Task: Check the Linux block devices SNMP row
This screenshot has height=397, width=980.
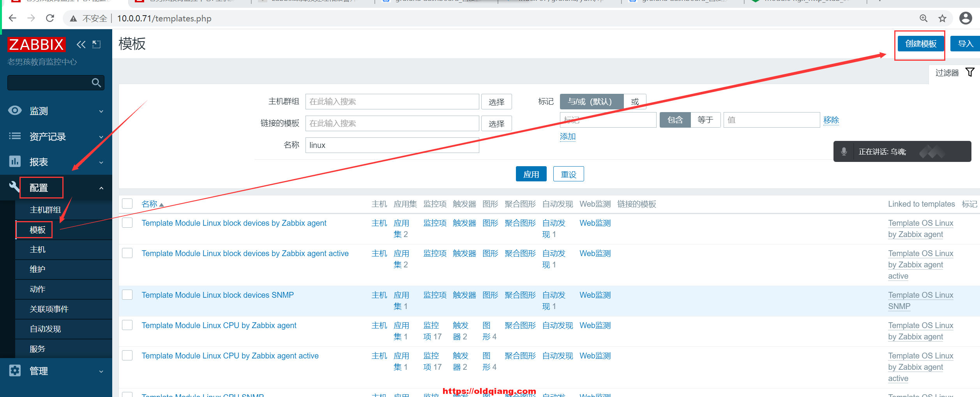Action: (127, 295)
